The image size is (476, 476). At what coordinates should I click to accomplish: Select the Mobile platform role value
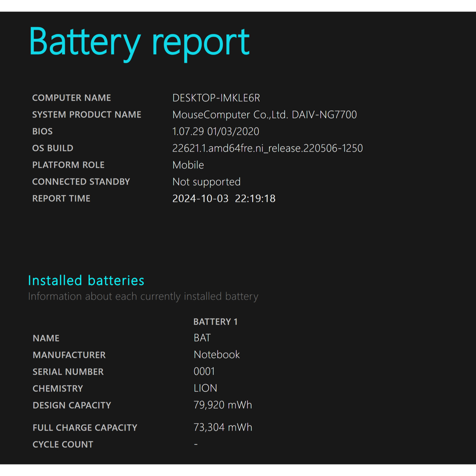click(188, 165)
